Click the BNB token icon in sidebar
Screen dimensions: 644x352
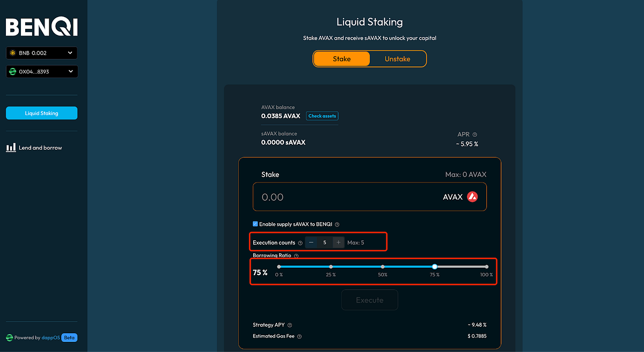(x=12, y=53)
